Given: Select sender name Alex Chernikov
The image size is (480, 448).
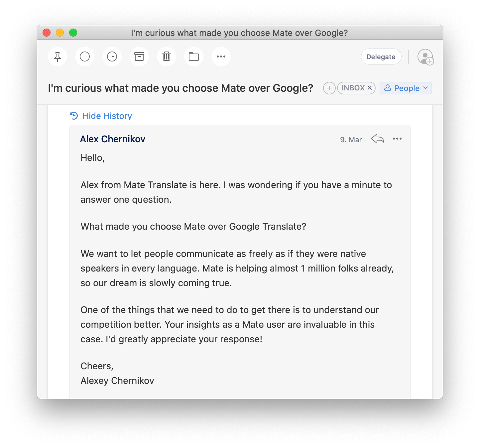Looking at the screenshot, I should pyautogui.click(x=113, y=139).
